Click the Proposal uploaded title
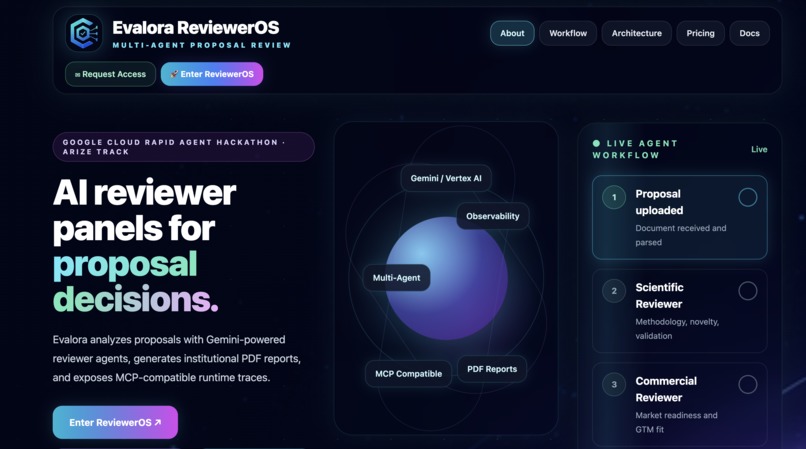 tap(659, 202)
